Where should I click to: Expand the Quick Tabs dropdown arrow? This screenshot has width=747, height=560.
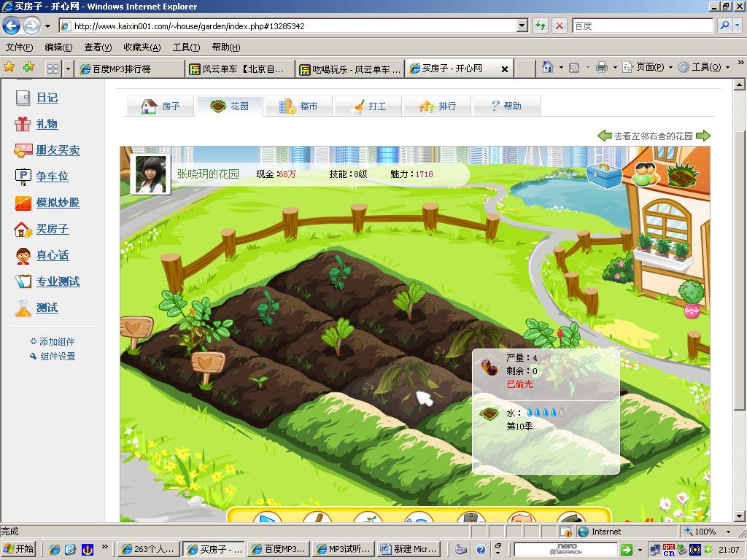tap(68, 69)
